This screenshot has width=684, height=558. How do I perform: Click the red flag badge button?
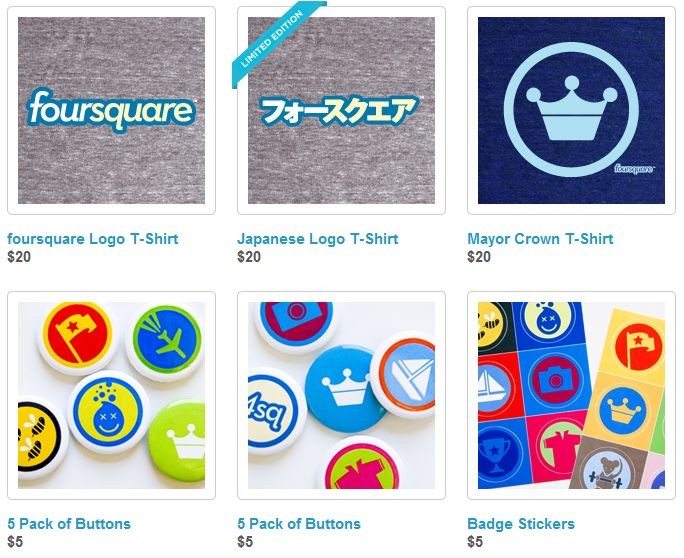78,336
